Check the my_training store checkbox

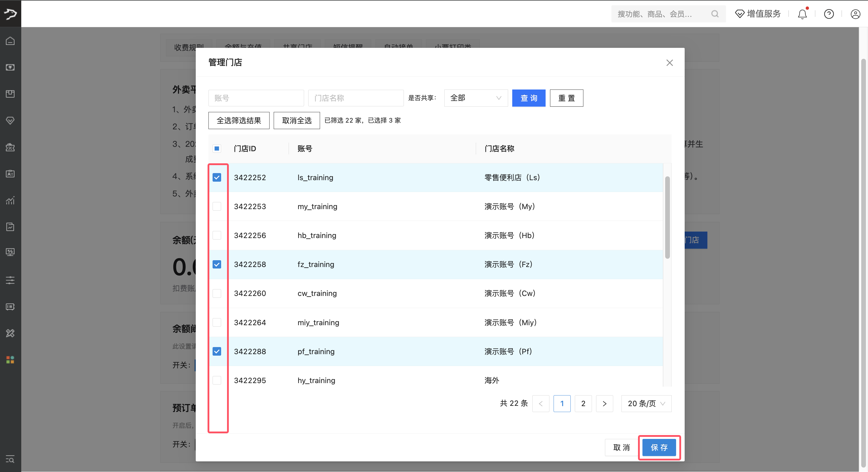point(217,206)
